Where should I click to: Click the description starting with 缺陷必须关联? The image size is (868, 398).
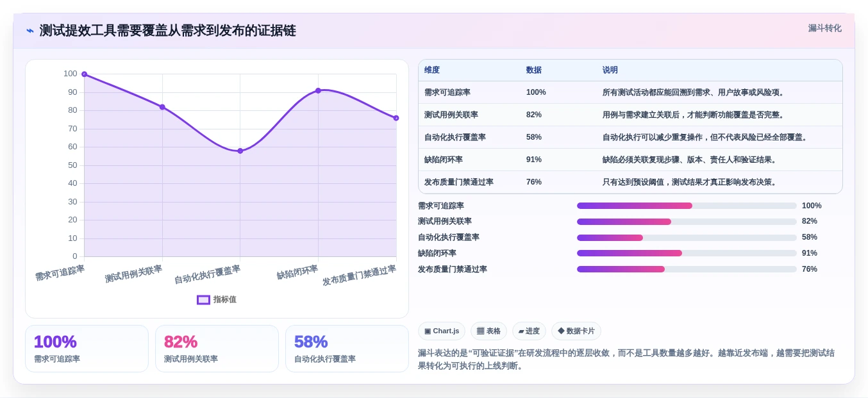691,160
